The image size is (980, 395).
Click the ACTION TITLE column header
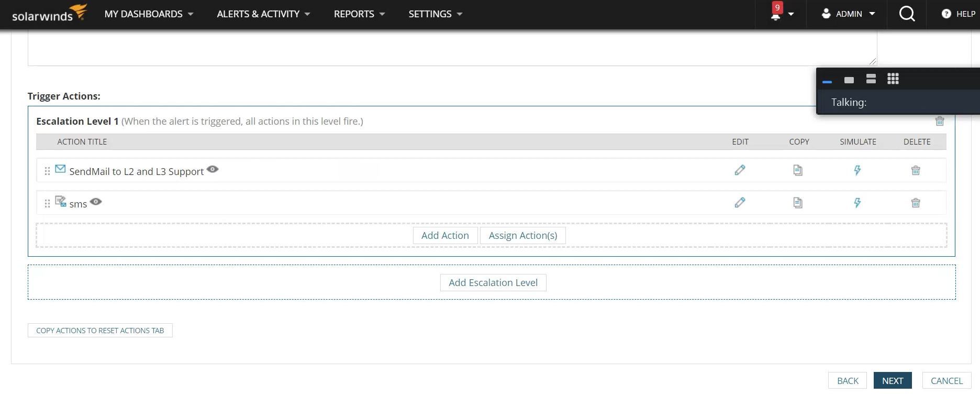click(x=82, y=142)
